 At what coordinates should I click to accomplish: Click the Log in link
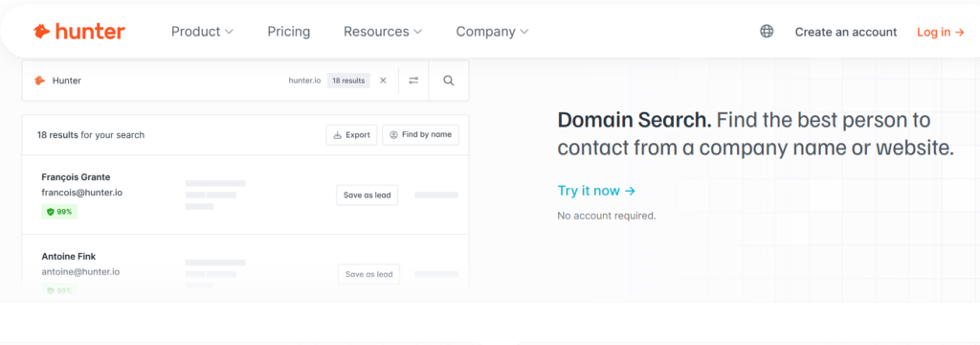[941, 32]
